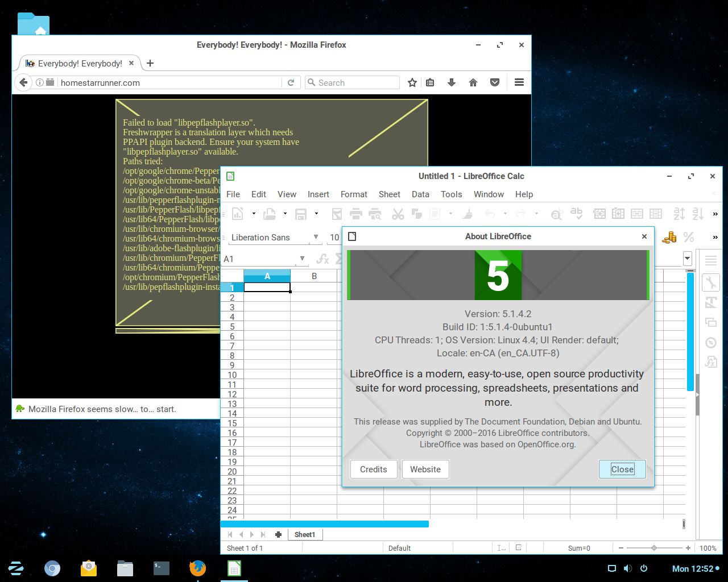
Task: Open the Insert menu in Calc
Action: (318, 194)
